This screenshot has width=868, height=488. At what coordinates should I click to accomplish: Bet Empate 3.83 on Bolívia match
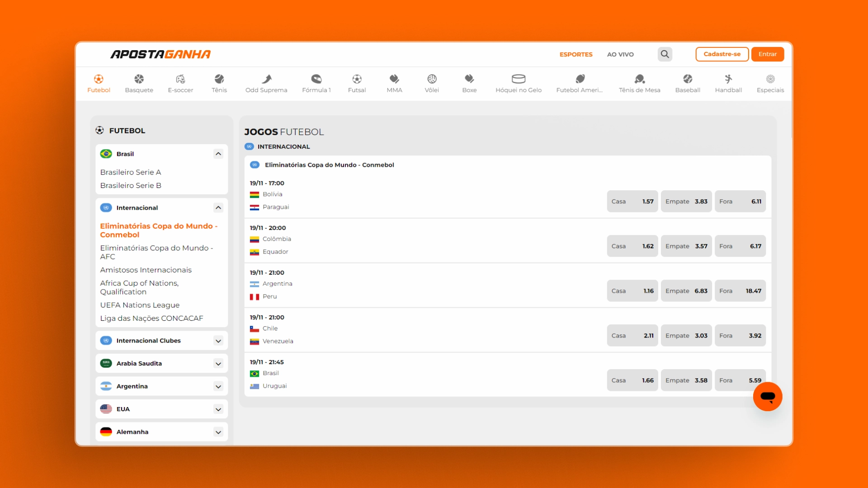coord(686,202)
